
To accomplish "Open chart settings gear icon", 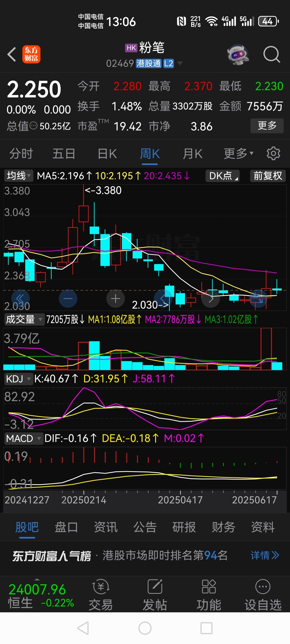I will click(x=273, y=153).
